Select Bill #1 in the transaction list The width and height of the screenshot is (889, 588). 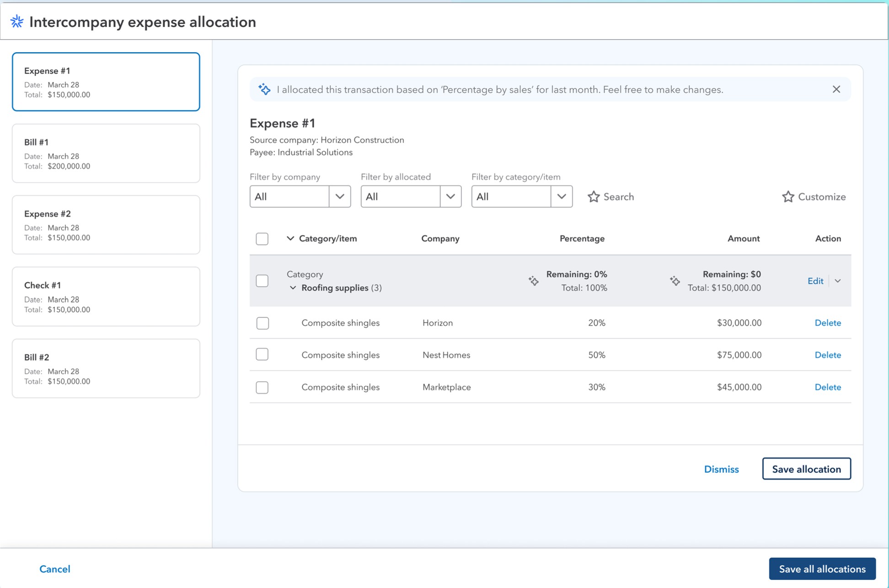[106, 154]
